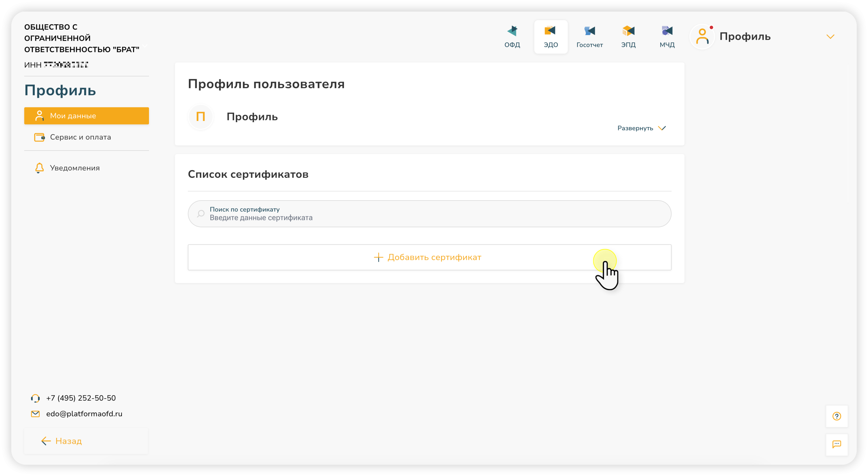Go to Уведомления section
Screen dimensions: 868x476
74,168
